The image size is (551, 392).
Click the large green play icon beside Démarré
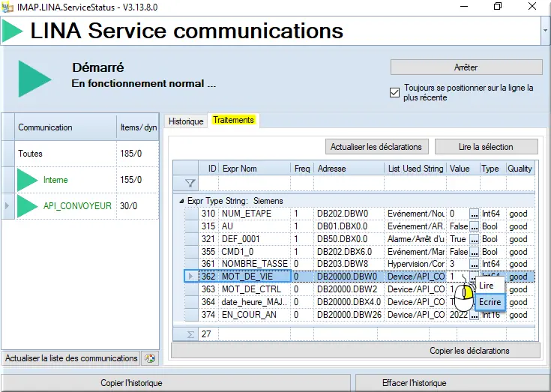pos(34,79)
